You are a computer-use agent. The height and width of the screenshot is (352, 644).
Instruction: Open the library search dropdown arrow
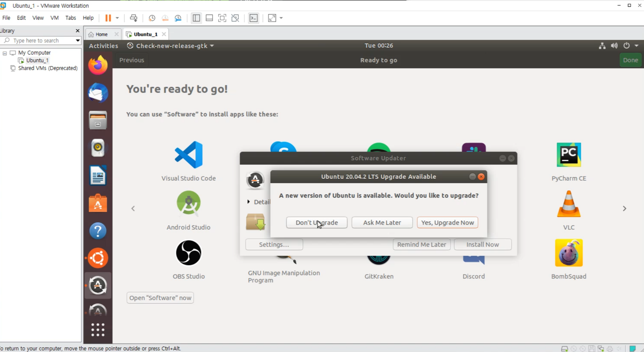point(78,40)
